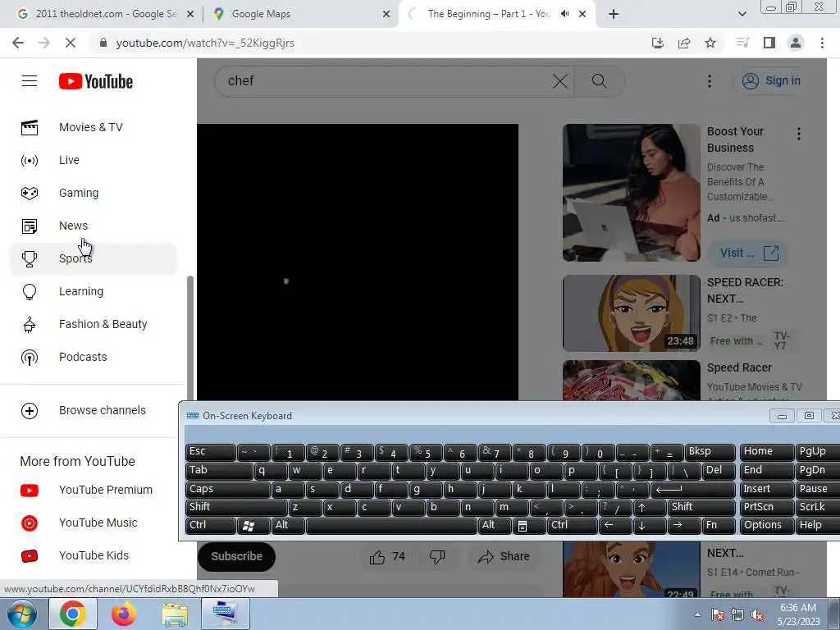Click the Sign in button

tap(771, 81)
